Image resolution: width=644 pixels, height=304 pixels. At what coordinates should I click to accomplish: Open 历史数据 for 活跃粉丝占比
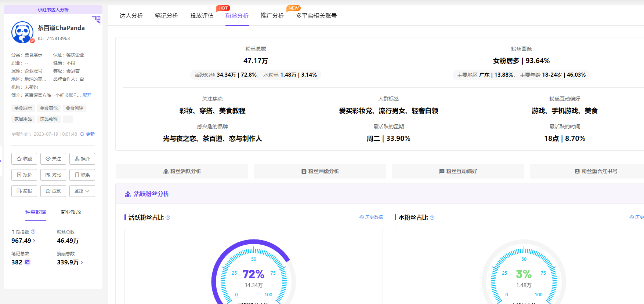point(371,217)
